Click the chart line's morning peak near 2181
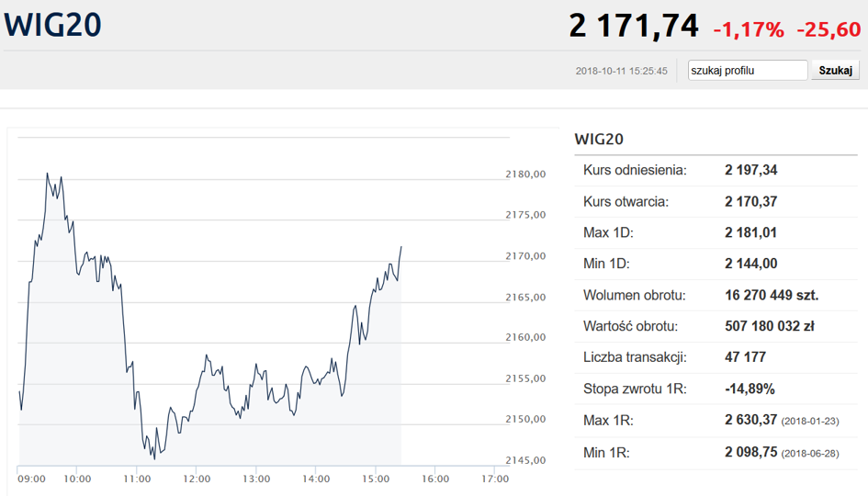The image size is (868, 496). 47,174
